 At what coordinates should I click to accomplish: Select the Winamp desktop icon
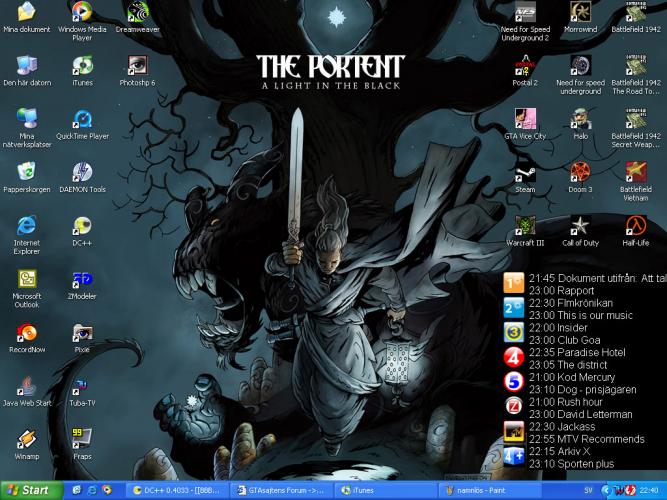point(27,438)
